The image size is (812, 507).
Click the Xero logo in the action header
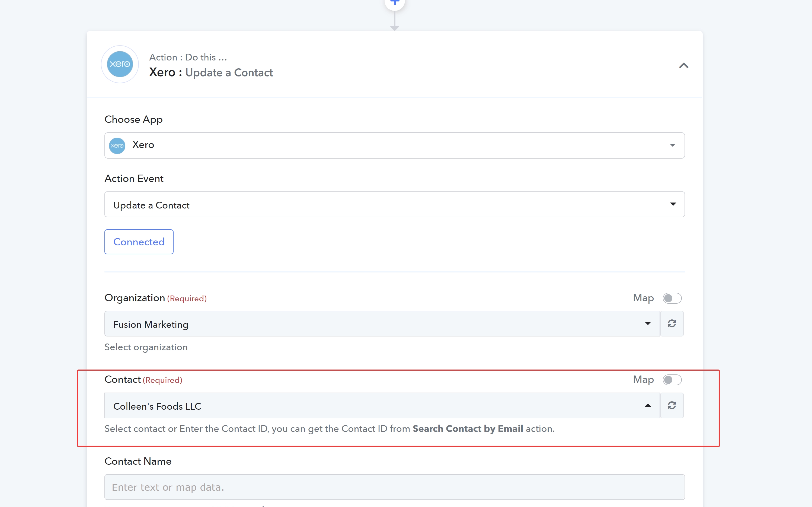[x=120, y=64]
